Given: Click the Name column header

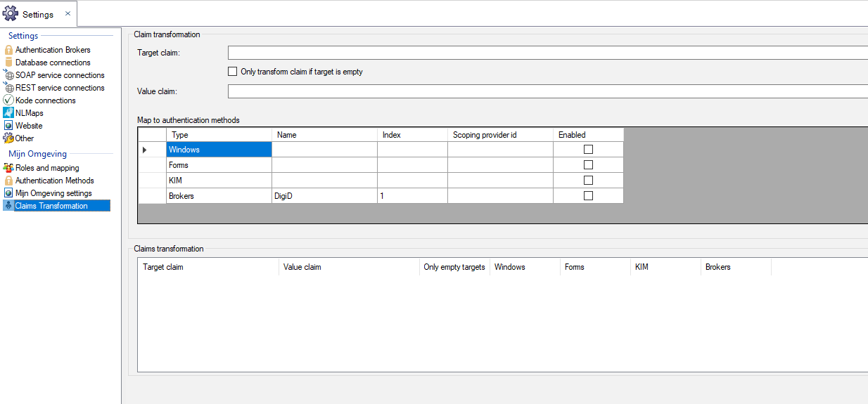Looking at the screenshot, I should tap(324, 135).
